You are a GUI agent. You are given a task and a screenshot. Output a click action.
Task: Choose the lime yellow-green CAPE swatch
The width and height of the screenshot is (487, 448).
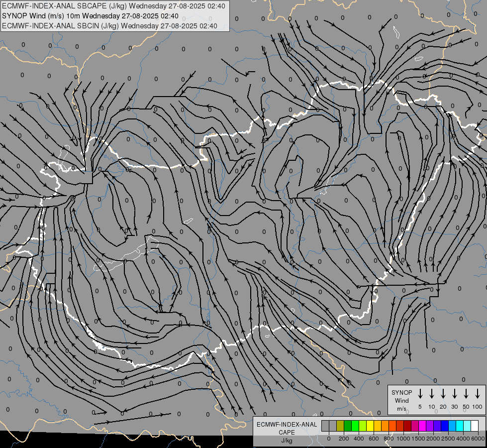tap(363, 426)
